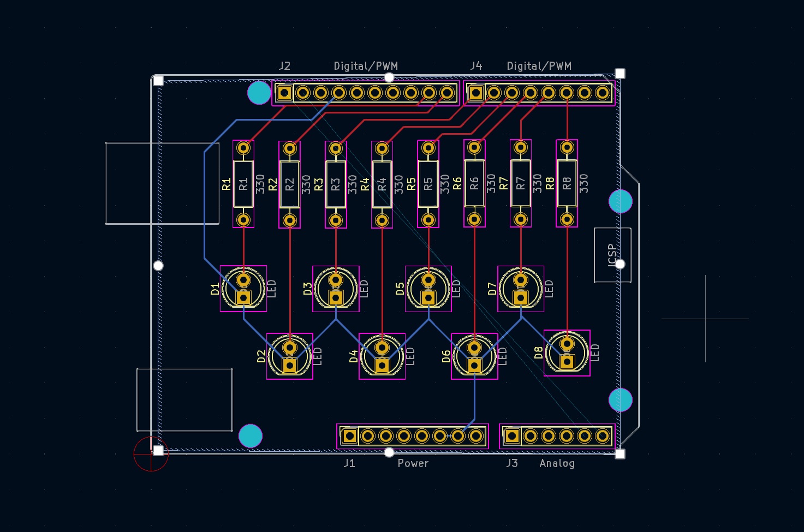This screenshot has height=532, width=804.
Task: Click the square cathode pad of D1
Action: (243, 297)
